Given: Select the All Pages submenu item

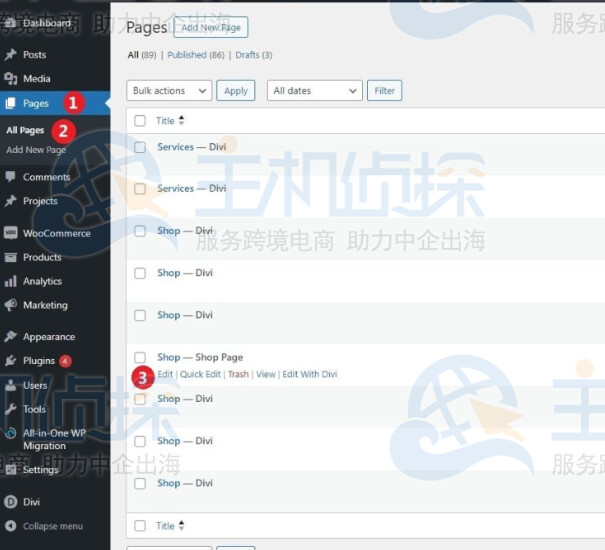Looking at the screenshot, I should click(x=25, y=130).
